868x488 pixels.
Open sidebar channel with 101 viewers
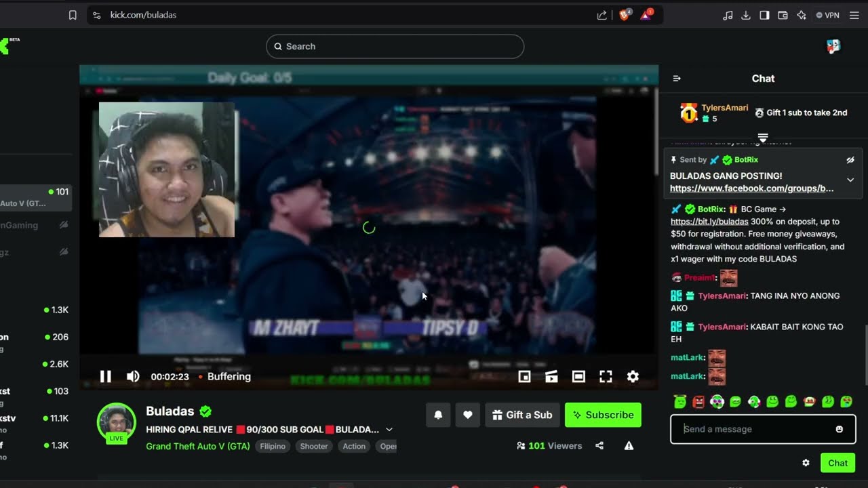(35, 197)
